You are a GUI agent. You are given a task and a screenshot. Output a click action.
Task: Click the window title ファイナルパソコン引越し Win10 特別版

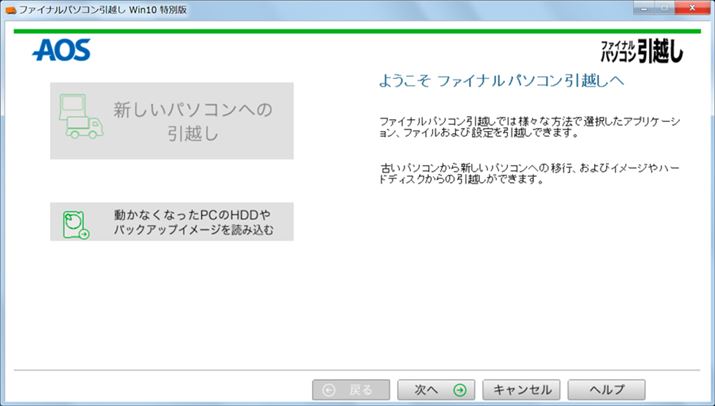pyautogui.click(x=103, y=10)
